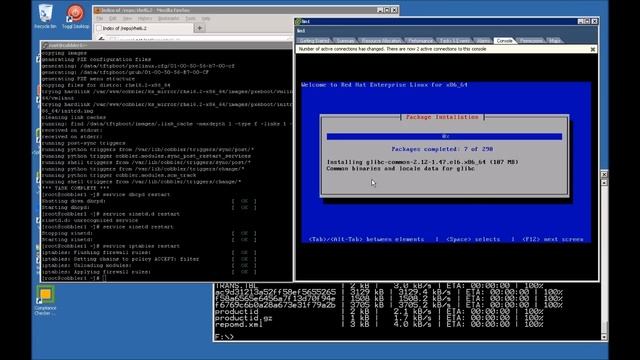Click the 'Welcome to Red Hat Enterprise Linux' header
Screen dimensions: 640x360
384,85
